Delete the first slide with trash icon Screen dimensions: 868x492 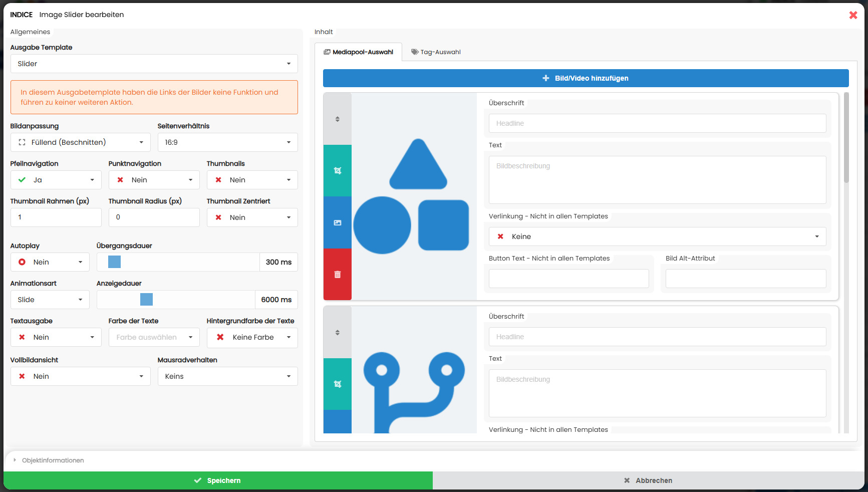(x=338, y=275)
